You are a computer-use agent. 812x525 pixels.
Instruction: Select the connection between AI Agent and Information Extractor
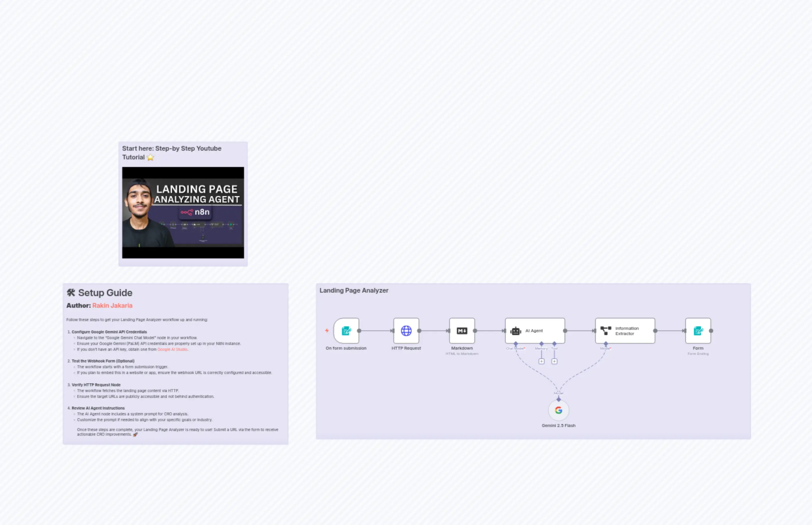coord(580,330)
